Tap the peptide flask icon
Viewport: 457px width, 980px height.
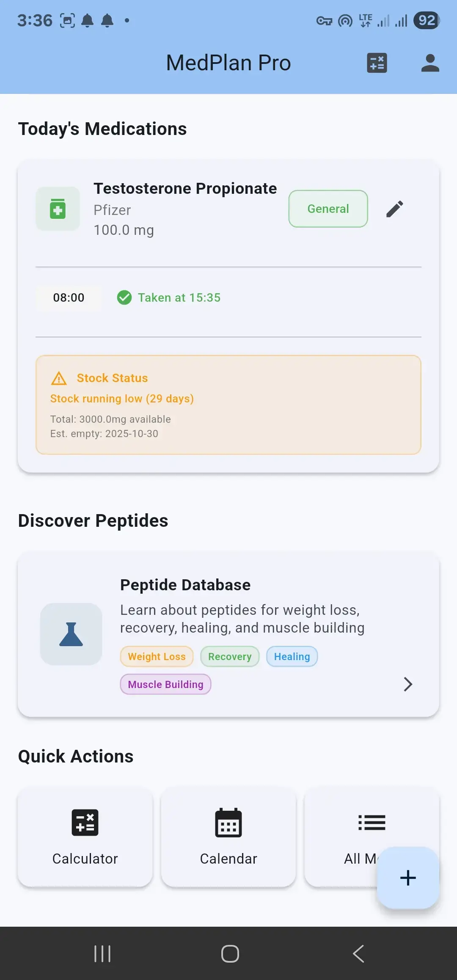[x=71, y=634]
